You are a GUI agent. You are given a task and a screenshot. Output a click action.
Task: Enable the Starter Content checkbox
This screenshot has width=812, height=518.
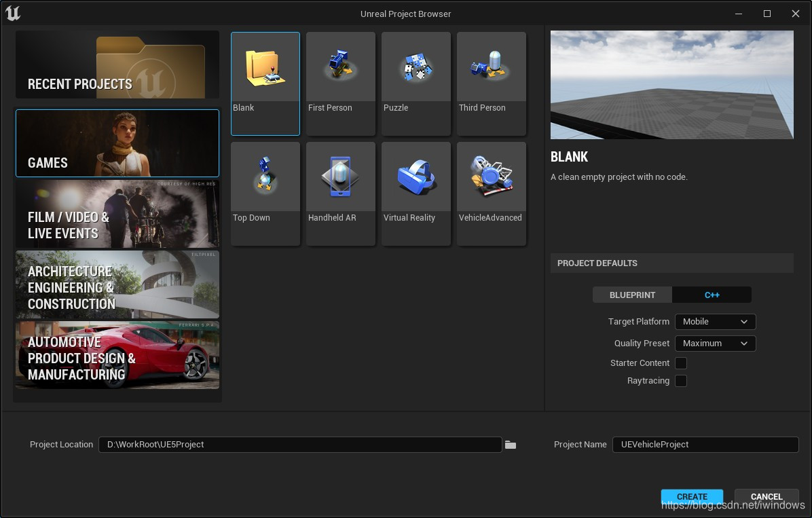click(681, 363)
